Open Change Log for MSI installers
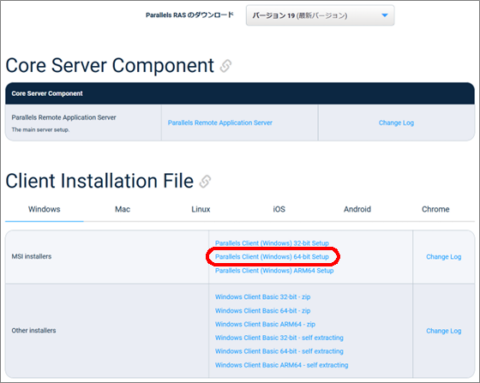The height and width of the screenshot is (383, 480). [444, 257]
